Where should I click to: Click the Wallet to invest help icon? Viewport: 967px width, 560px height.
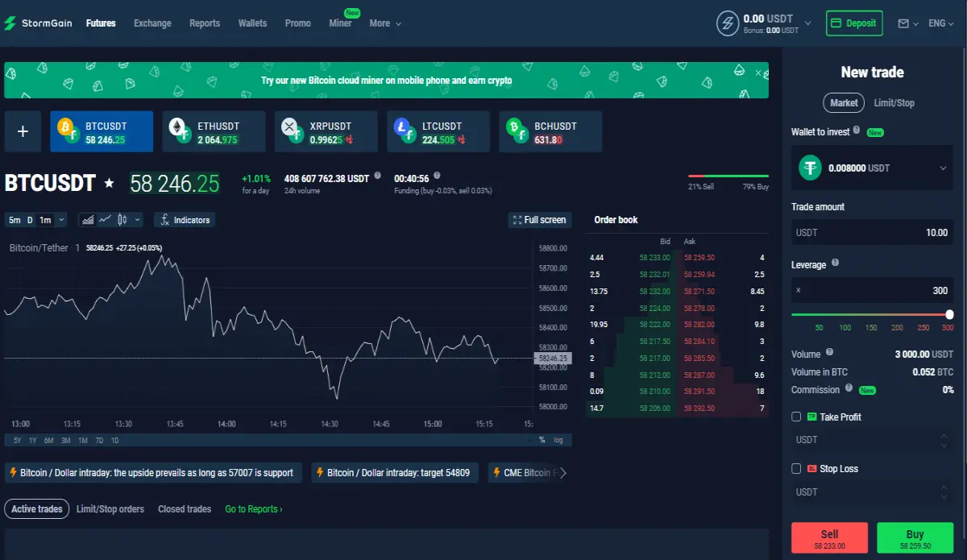coord(857,130)
